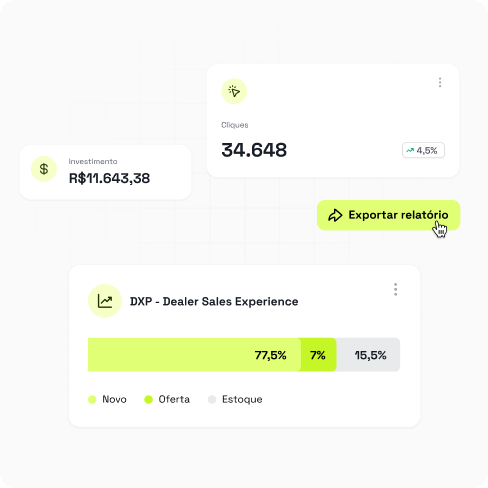This screenshot has height=488, width=488.
Task: Toggle the Estoque legend dot
Action: (x=212, y=399)
